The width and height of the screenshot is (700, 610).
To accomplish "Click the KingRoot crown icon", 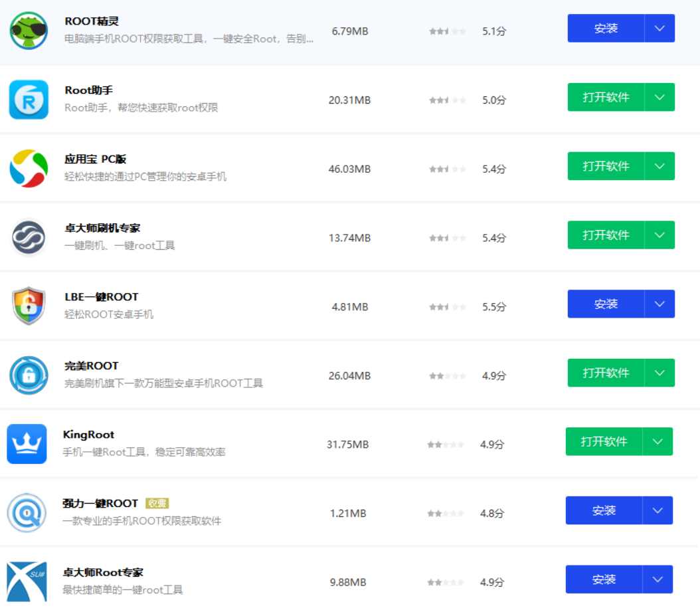I will (27, 444).
